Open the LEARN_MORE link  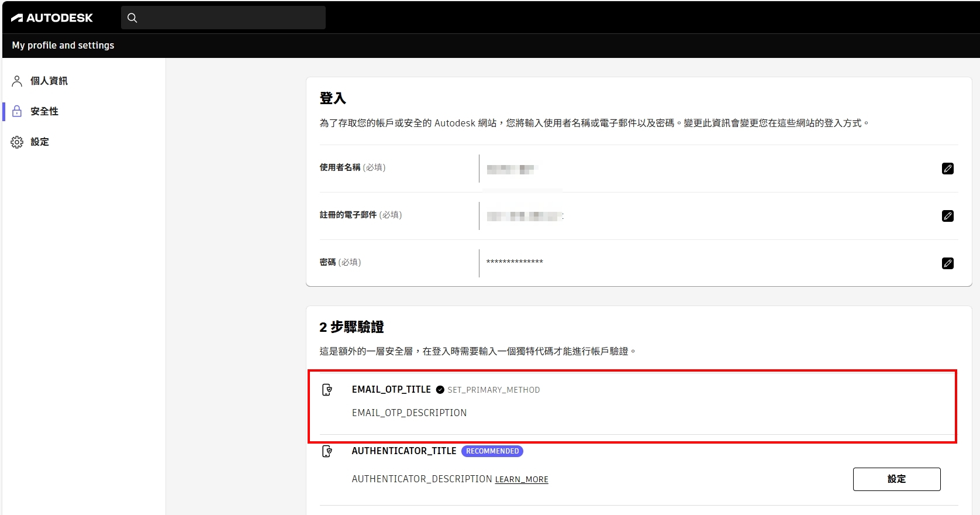522,479
